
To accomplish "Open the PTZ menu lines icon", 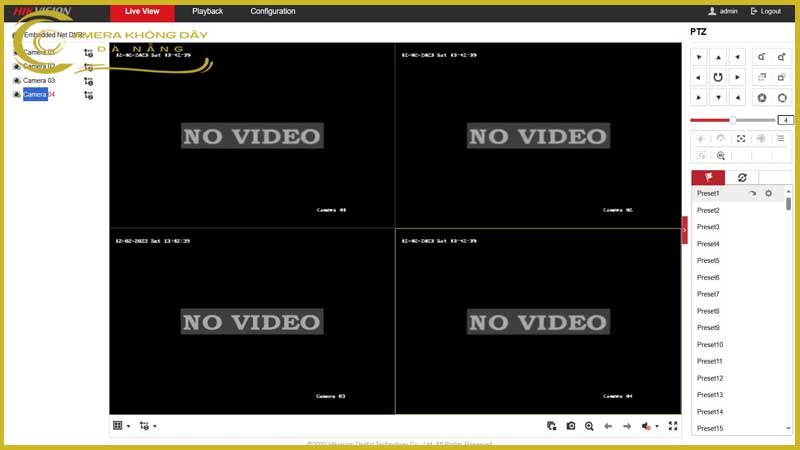I will click(x=781, y=139).
